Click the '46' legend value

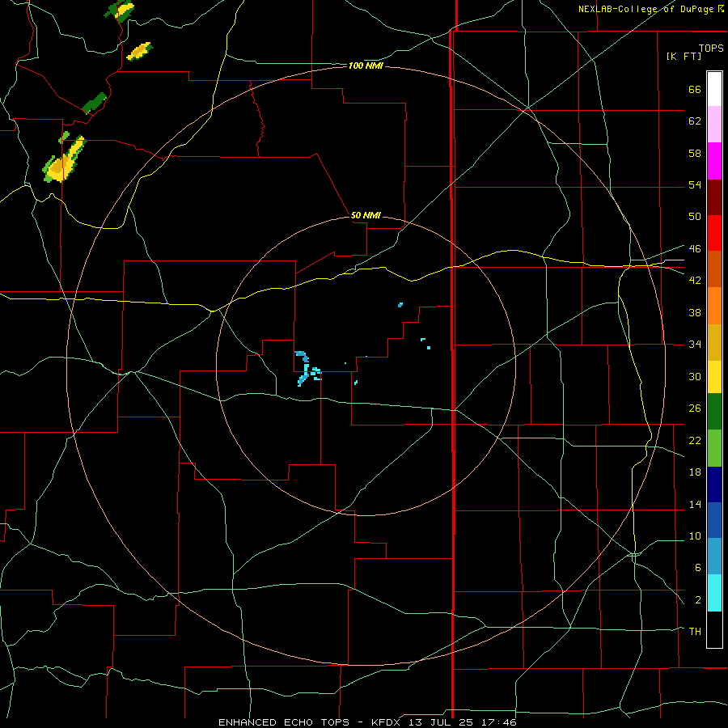tap(695, 249)
